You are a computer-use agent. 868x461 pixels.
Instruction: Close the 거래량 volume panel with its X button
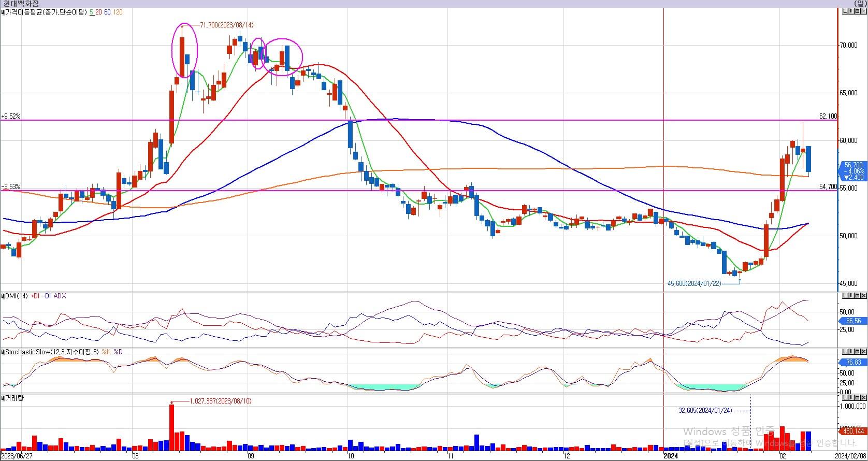[864, 397]
